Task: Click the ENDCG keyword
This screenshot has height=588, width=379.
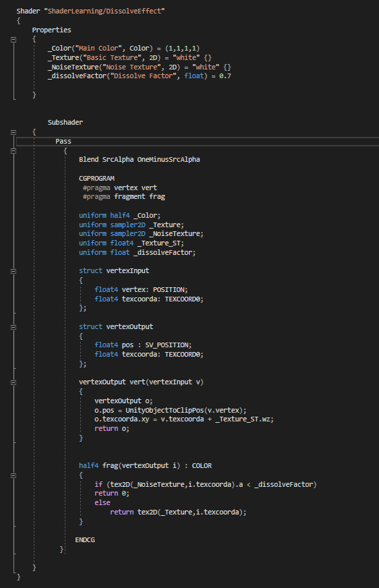Action: [85, 540]
